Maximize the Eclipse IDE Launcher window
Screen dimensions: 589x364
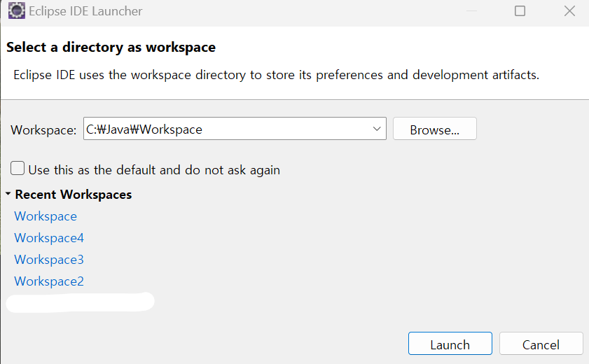click(x=520, y=11)
